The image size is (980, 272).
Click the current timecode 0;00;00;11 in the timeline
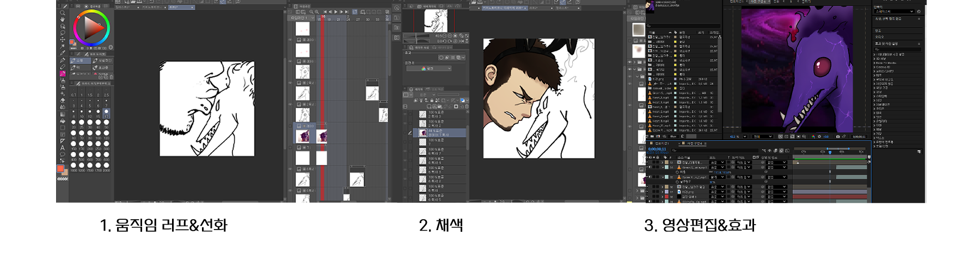click(657, 149)
